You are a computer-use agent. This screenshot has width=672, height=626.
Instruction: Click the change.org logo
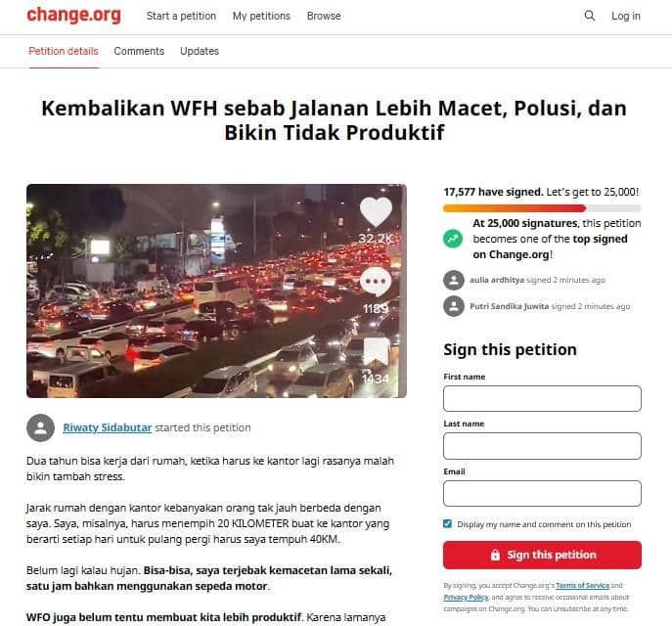click(73, 15)
